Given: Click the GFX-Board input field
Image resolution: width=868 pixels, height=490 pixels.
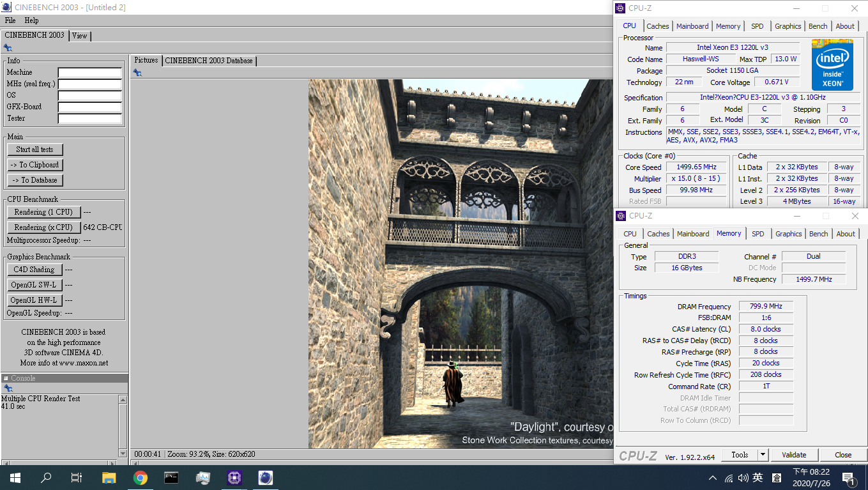Looking at the screenshot, I should [90, 107].
